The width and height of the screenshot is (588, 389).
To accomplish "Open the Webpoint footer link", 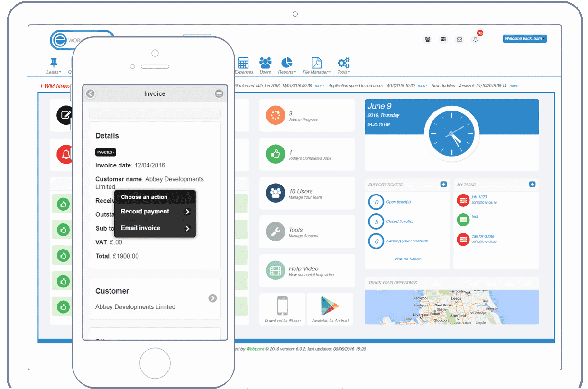I will 255,349.
